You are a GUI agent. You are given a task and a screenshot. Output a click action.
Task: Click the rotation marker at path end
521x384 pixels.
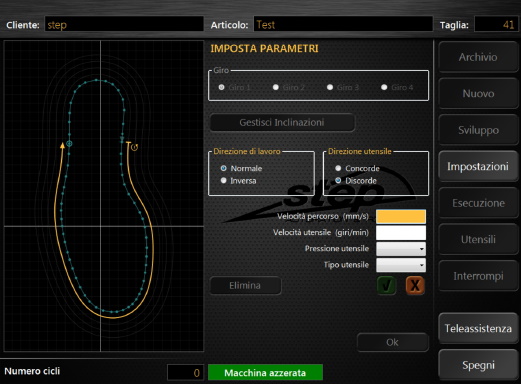(134, 147)
